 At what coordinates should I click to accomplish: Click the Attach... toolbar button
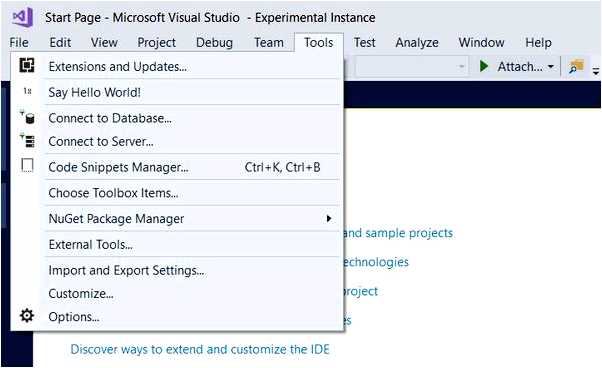[516, 66]
